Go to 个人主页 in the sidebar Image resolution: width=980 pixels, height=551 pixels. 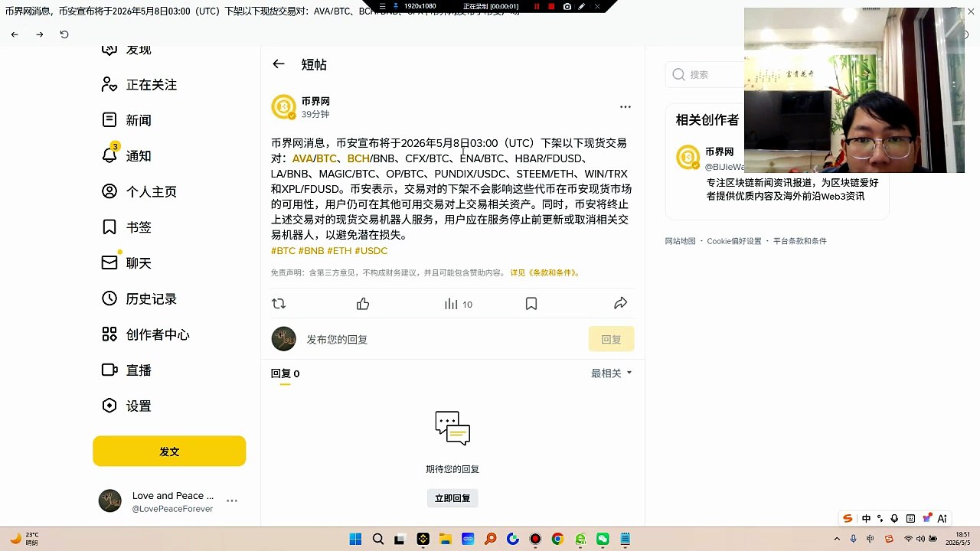pos(139,191)
